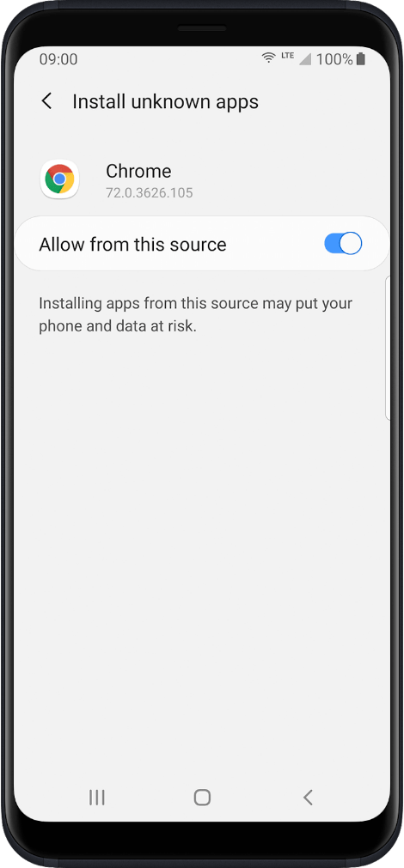Tap the Home button in navigation bar
The width and height of the screenshot is (404, 868).
pos(202,797)
